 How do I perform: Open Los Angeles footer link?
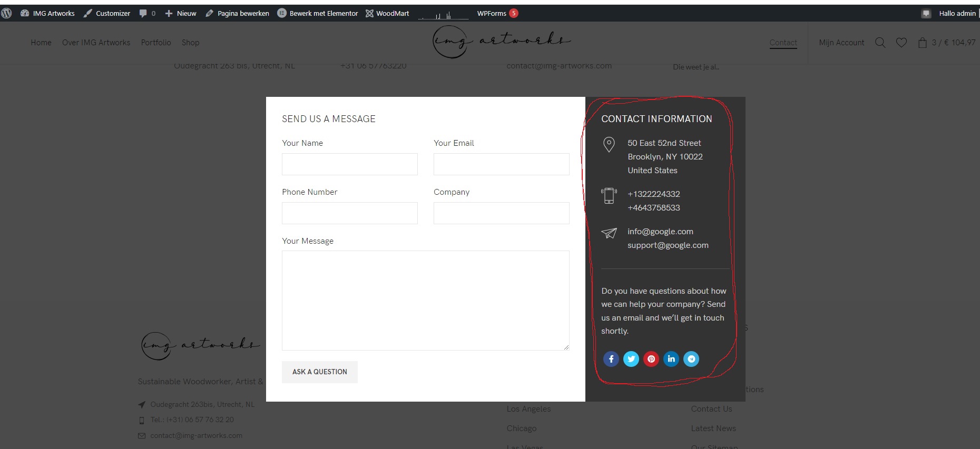(528, 409)
